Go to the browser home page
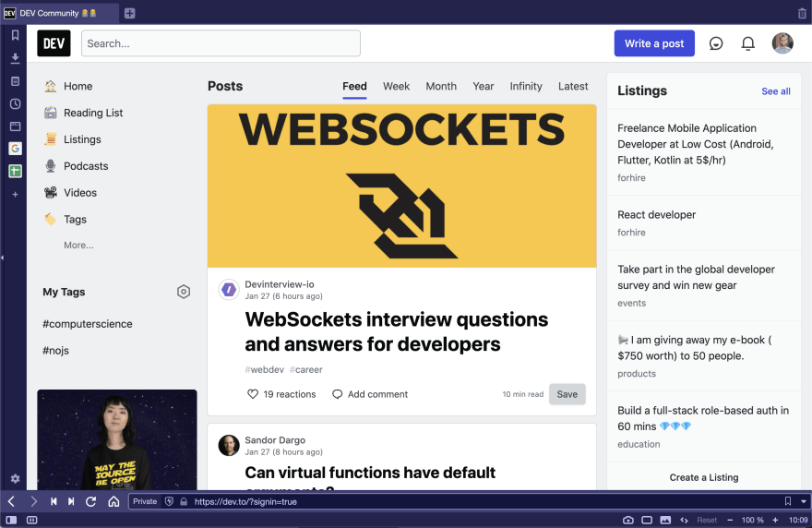The height and width of the screenshot is (528, 812). coord(113,501)
